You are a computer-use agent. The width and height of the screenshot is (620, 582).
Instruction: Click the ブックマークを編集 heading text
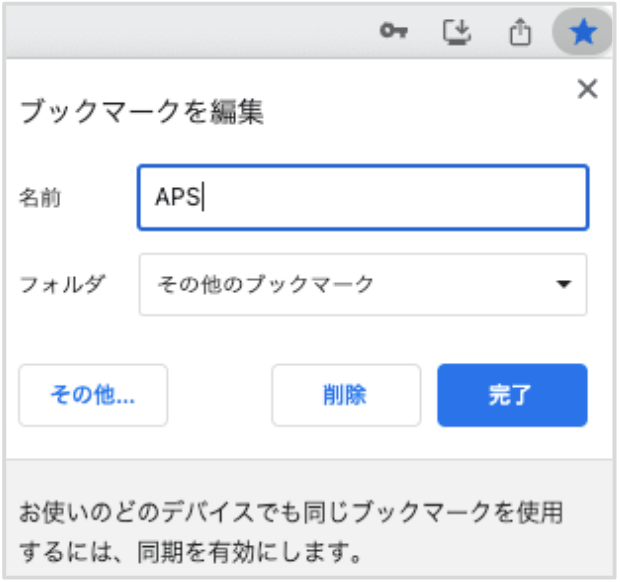coord(142,112)
